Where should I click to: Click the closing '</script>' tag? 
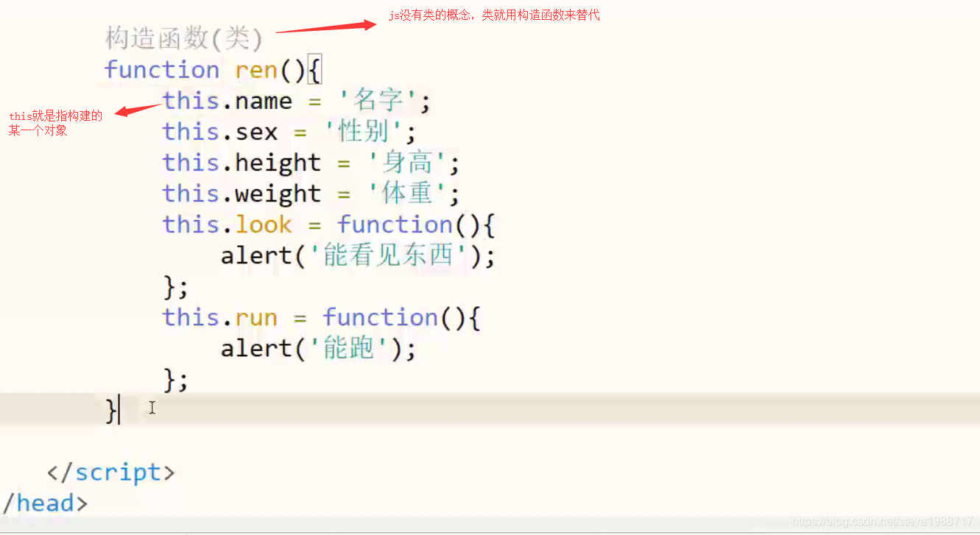(x=111, y=472)
